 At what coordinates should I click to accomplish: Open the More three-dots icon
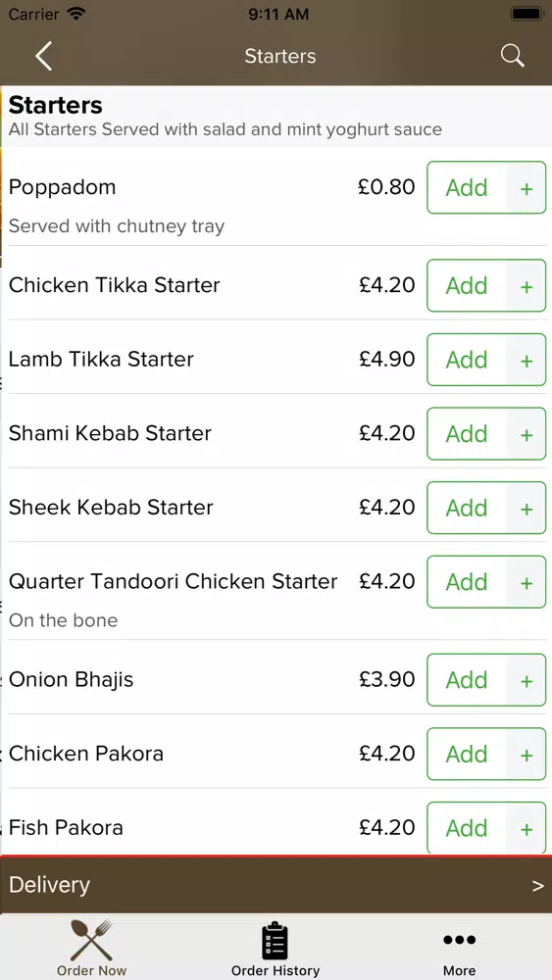(460, 940)
